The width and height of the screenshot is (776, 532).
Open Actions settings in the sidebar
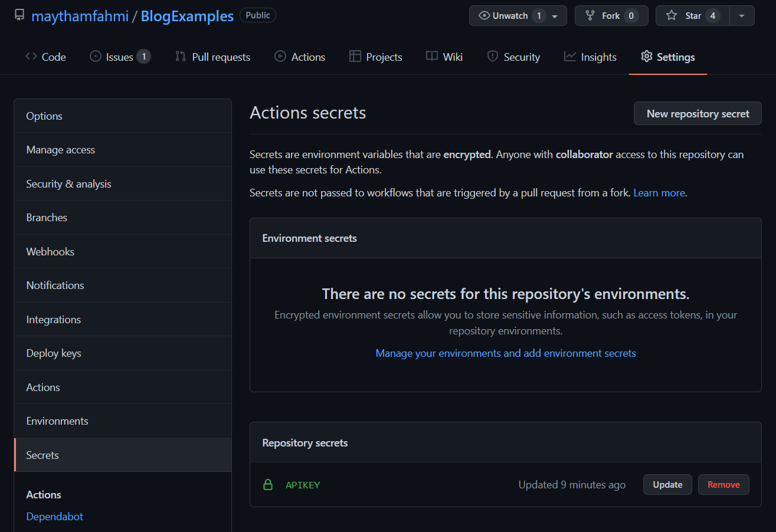tap(123, 387)
